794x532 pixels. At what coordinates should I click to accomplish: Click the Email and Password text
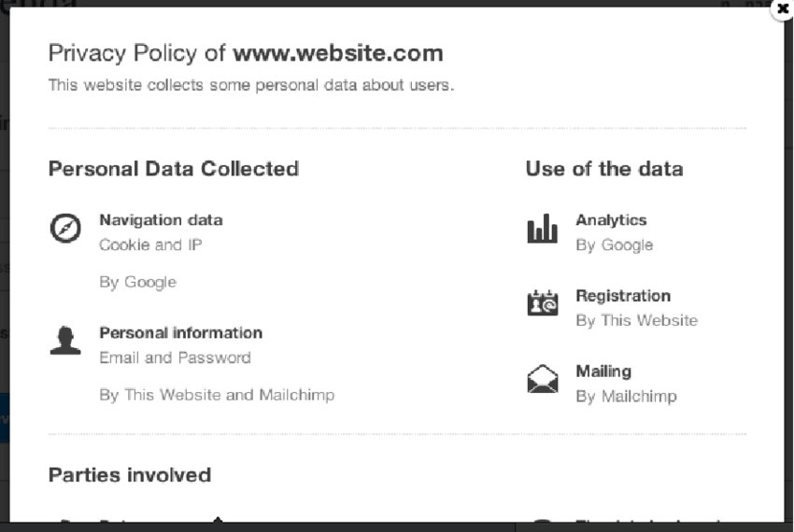[175, 357]
